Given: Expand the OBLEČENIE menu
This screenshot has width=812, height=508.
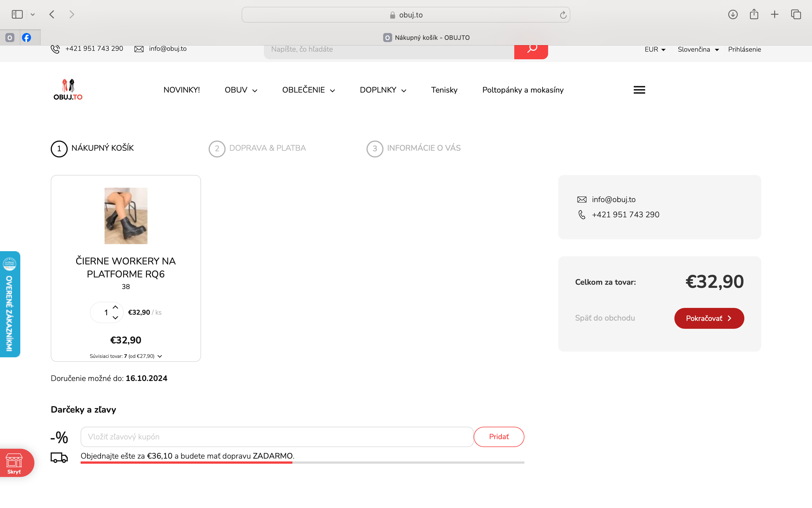Looking at the screenshot, I should (x=308, y=90).
